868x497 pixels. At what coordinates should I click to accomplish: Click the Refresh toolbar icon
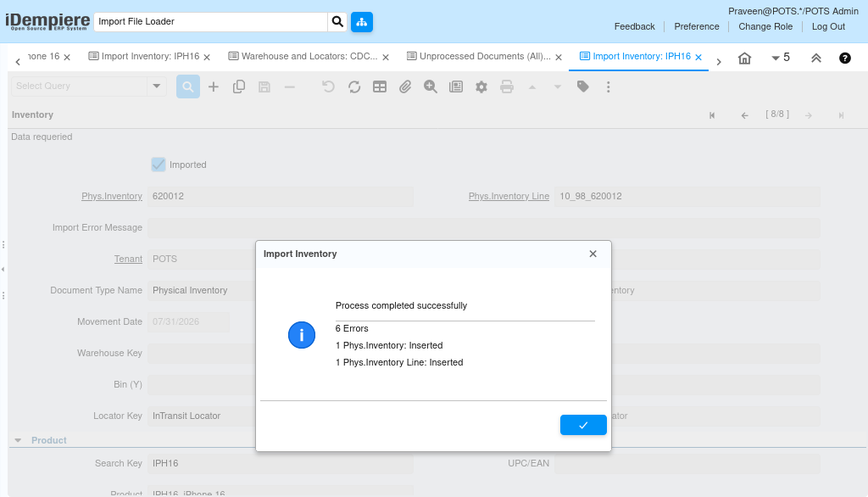point(354,87)
